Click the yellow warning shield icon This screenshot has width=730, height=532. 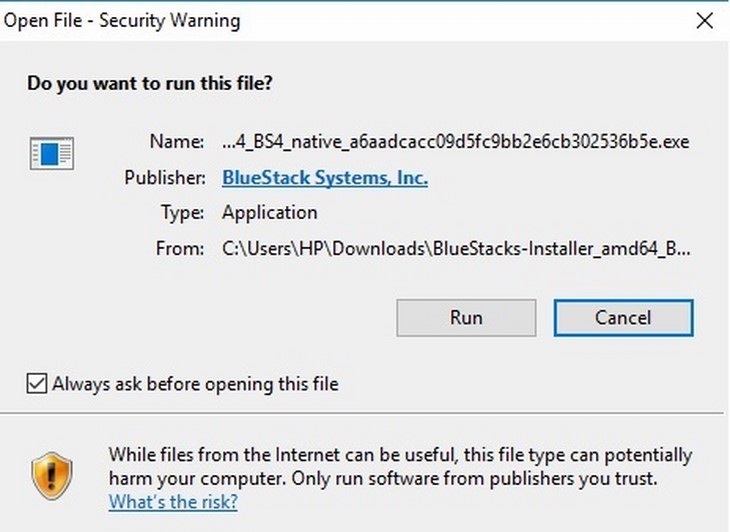tap(52, 476)
